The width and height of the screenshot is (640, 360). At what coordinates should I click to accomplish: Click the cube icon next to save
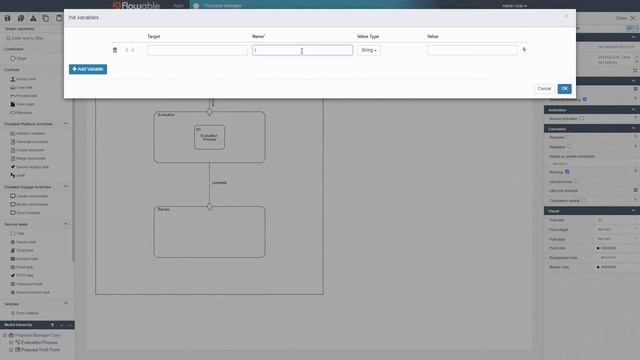(20, 18)
